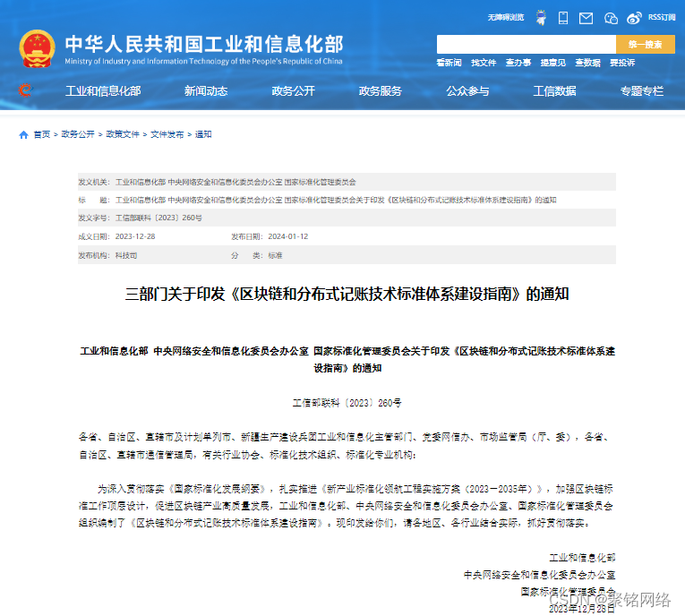Screen dimensions: 685x616
Task: Go to 文件发布 in the breadcrumb
Action: point(167,134)
